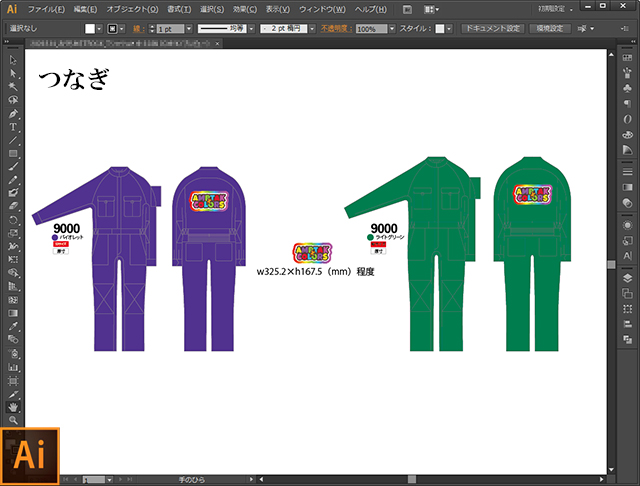Open the arrange documents dropdown
Viewport: 640px width, 486px height.
pyautogui.click(x=431, y=9)
